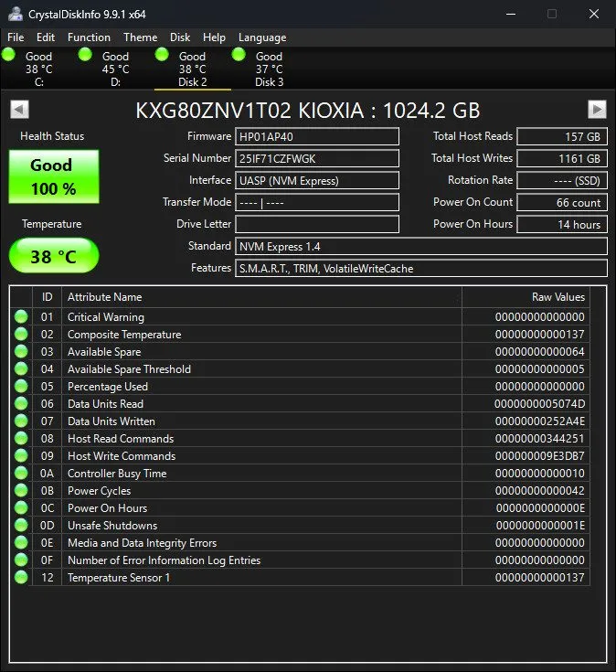
Task: Click status orb of Power On Hours row
Action: (21, 507)
